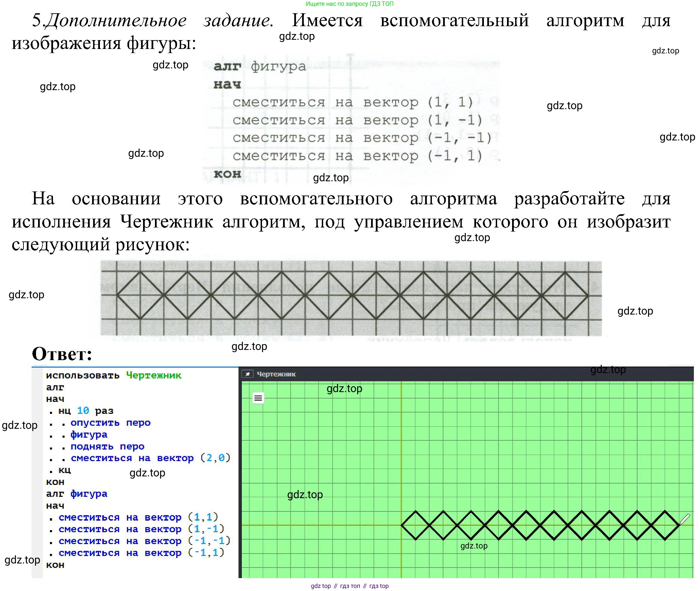
Task: Click the green Чертежник keyword in the code
Action: [x=154, y=375]
